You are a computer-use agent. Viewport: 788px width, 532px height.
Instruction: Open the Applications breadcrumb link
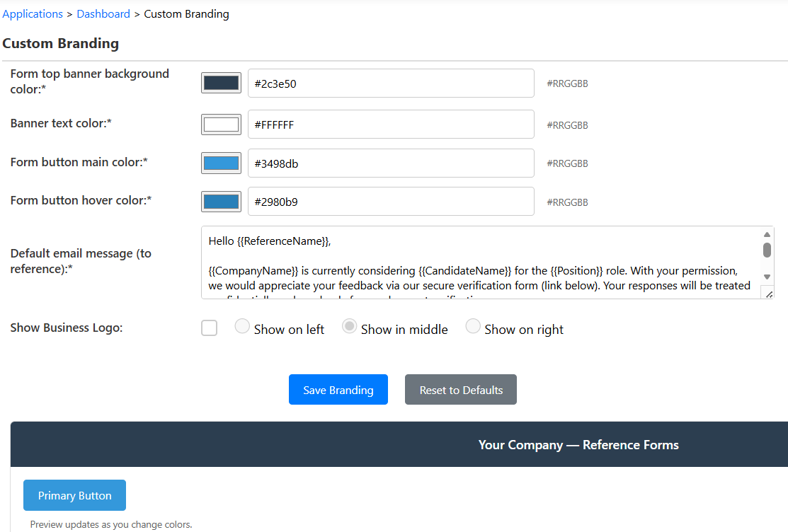pos(33,13)
